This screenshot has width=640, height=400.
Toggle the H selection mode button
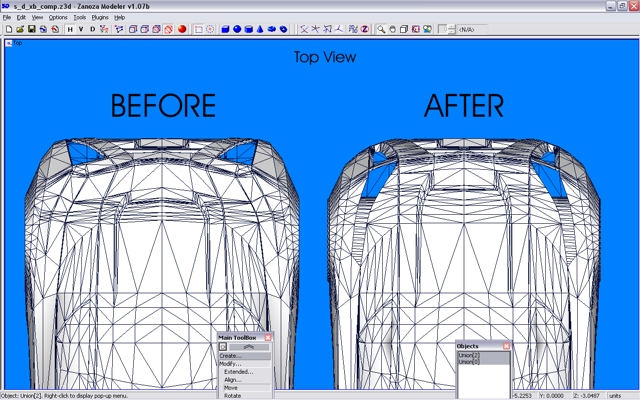70,29
